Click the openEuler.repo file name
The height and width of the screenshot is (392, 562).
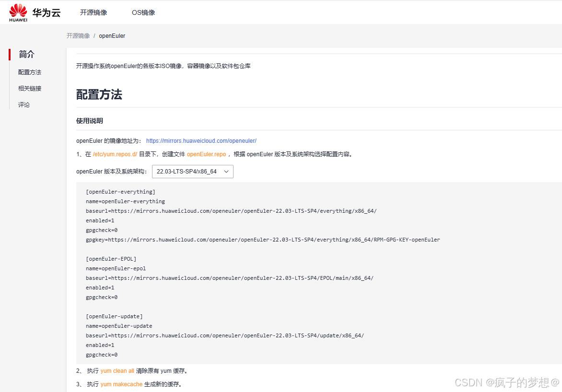point(207,154)
